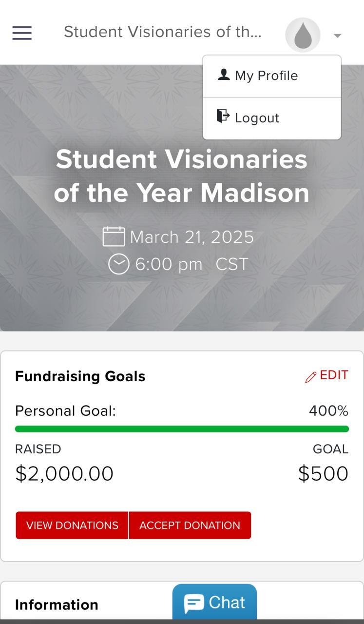The image size is (364, 624).
Task: Open the hamburger navigation menu
Action: pyautogui.click(x=22, y=33)
